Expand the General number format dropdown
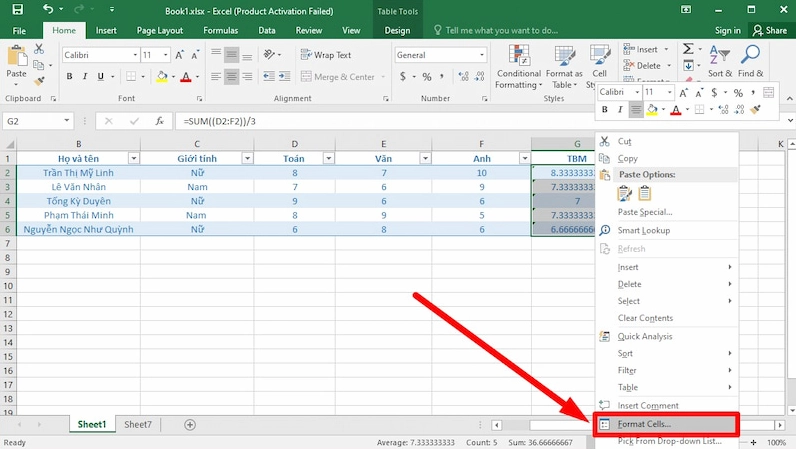 (482, 55)
